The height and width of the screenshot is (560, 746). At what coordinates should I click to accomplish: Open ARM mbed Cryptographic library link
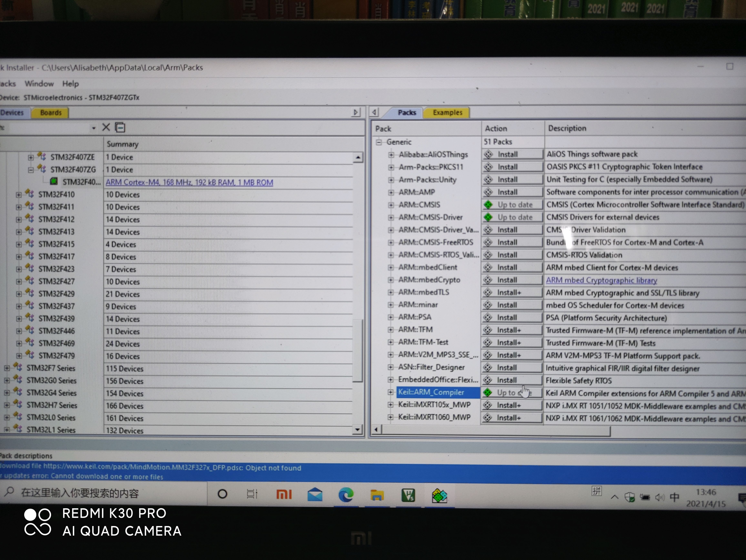pos(601,280)
